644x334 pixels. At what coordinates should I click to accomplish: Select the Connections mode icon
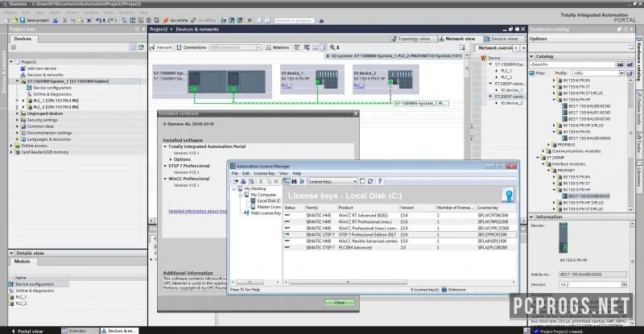[x=179, y=47]
